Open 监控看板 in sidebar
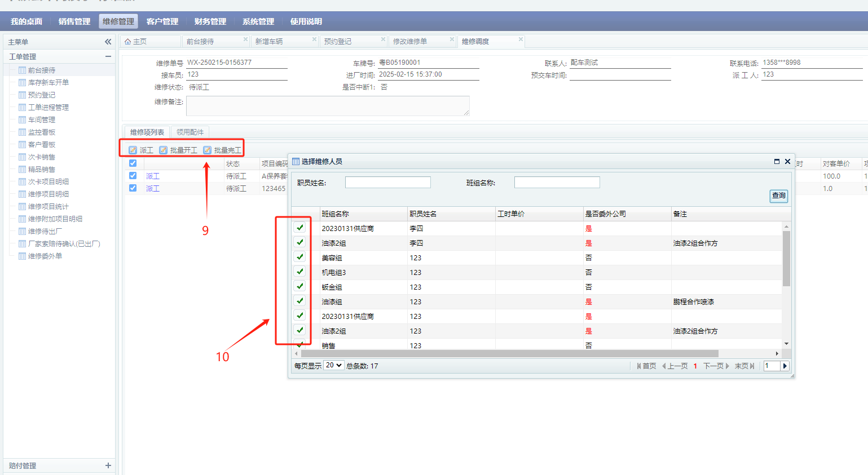 (x=42, y=132)
